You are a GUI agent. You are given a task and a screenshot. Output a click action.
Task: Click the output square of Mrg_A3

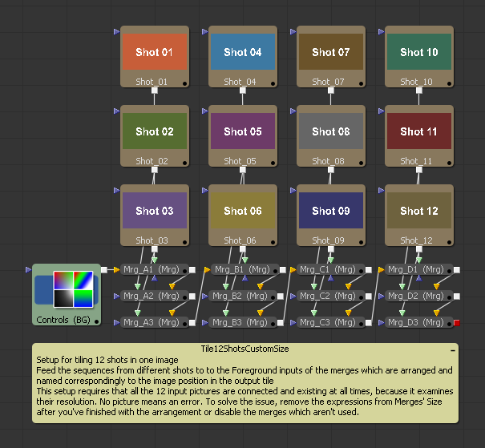(x=192, y=323)
